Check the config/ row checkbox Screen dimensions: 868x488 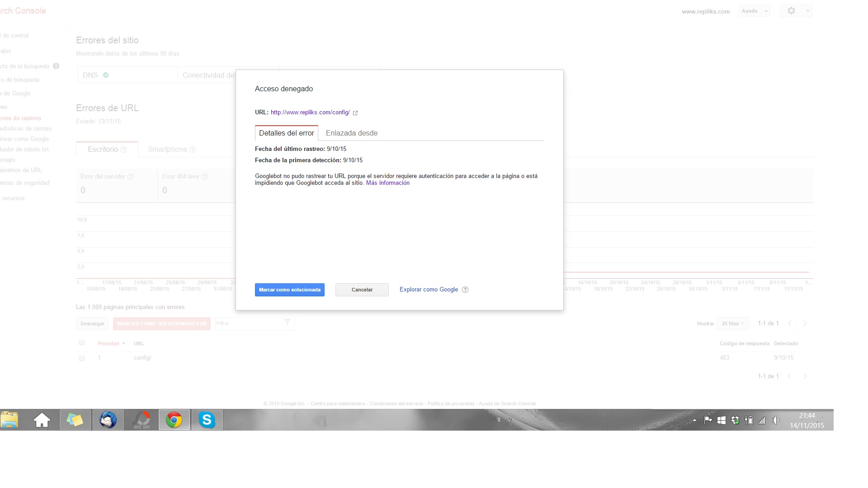(82, 358)
